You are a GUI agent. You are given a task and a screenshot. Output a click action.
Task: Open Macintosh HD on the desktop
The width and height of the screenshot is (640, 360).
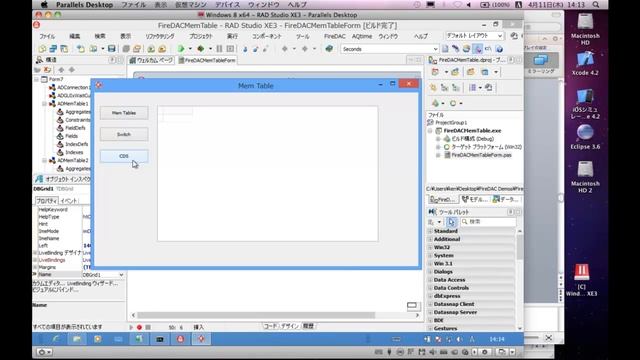[585, 29]
